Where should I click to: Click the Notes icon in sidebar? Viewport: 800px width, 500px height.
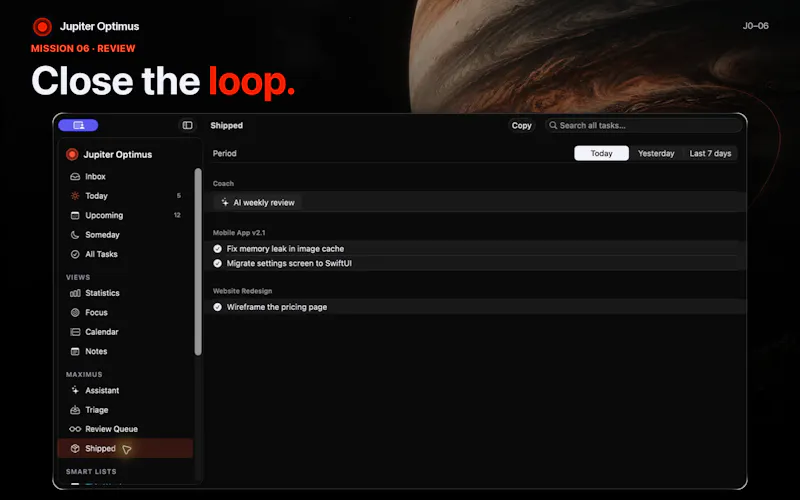(x=75, y=351)
